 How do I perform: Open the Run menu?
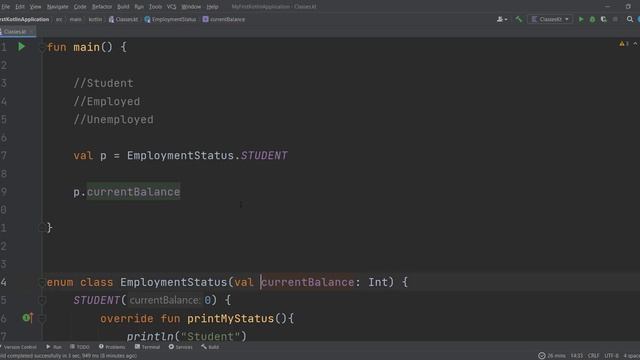(139, 7)
